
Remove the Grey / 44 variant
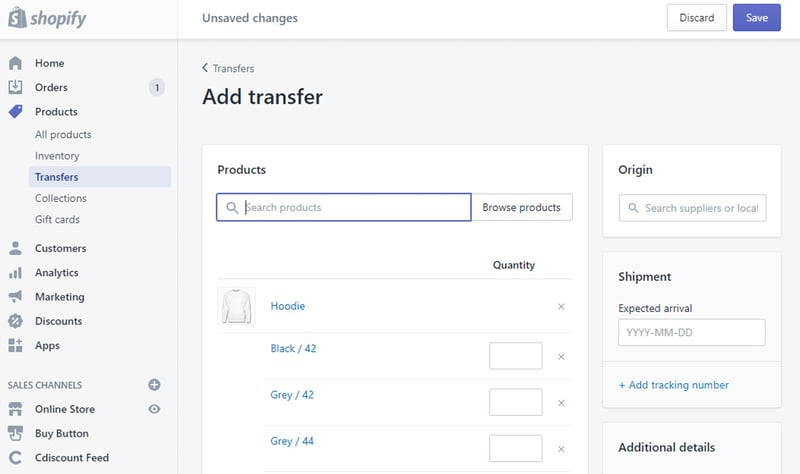pos(561,450)
